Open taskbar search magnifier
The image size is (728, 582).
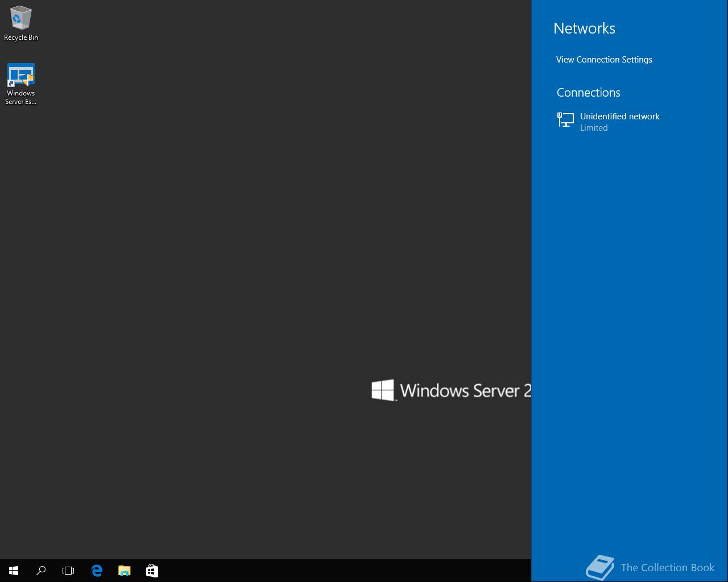pos(41,571)
